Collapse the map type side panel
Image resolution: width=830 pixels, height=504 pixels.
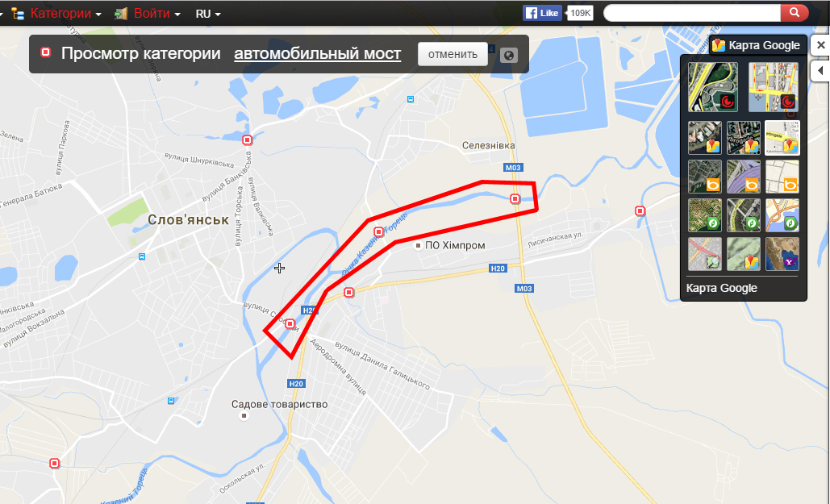point(820,70)
